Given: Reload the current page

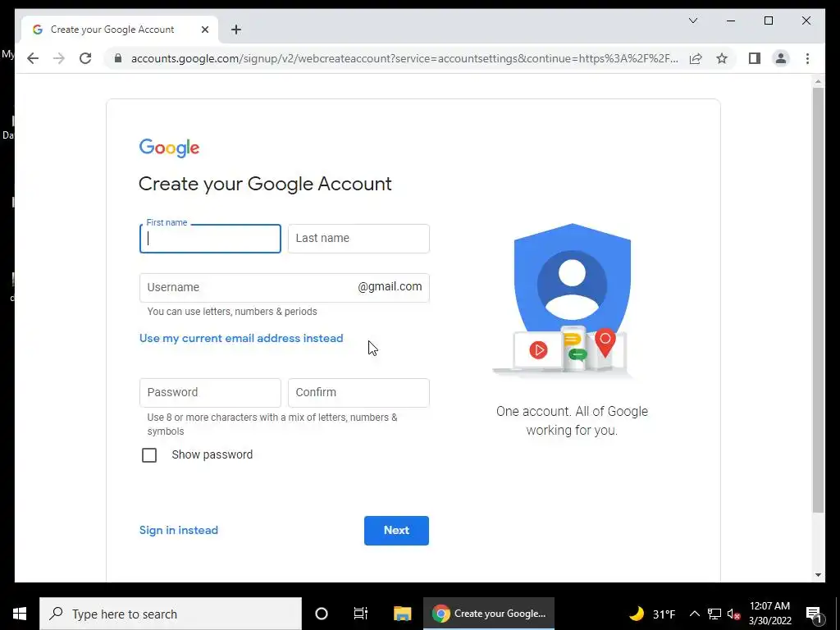Looking at the screenshot, I should (x=85, y=58).
